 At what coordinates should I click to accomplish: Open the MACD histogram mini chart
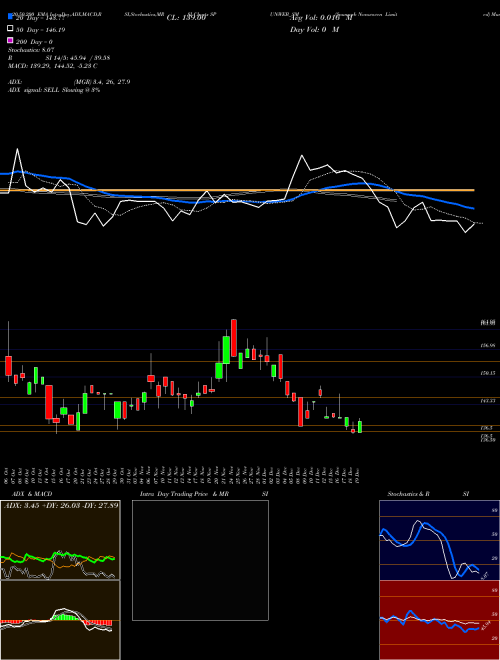60,620
